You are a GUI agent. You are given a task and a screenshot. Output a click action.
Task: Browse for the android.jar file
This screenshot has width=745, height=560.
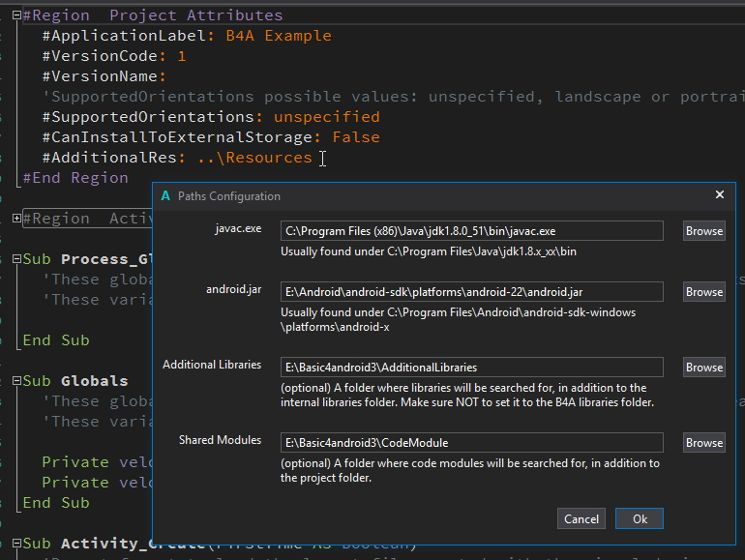pos(703,292)
